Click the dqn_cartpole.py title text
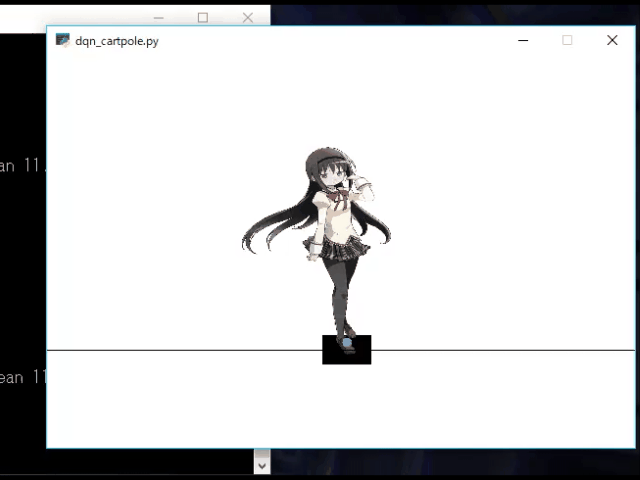 pyautogui.click(x=117, y=41)
